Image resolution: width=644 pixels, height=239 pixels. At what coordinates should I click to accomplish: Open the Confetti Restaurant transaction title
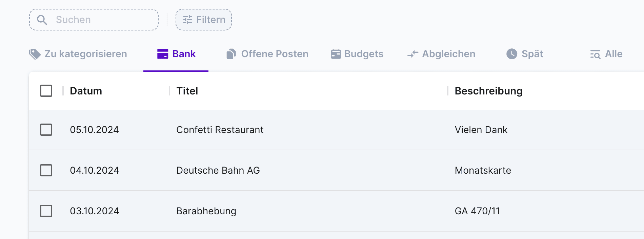220,130
